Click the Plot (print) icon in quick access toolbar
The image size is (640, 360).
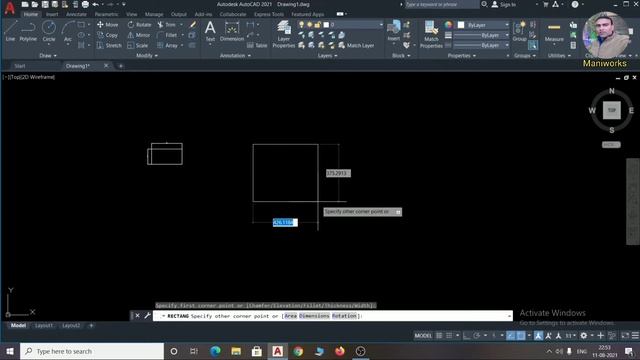pyautogui.click(x=85, y=4)
